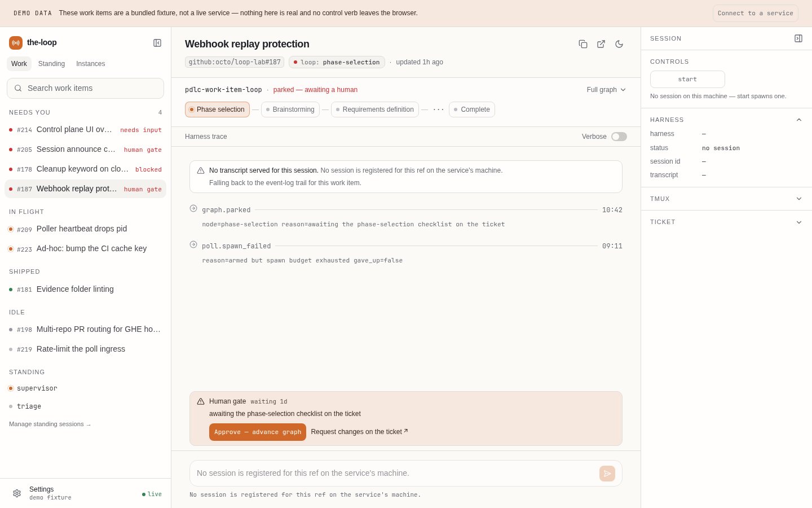Open #209 Poller heartbeat drops pid
This screenshot has width=812, height=508.
coord(85,229)
